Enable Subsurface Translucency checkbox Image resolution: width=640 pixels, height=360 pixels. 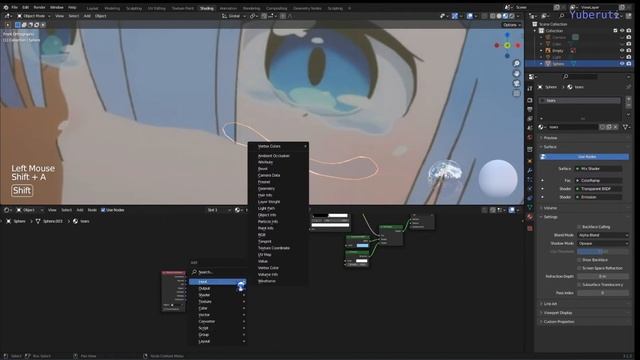tap(579, 284)
